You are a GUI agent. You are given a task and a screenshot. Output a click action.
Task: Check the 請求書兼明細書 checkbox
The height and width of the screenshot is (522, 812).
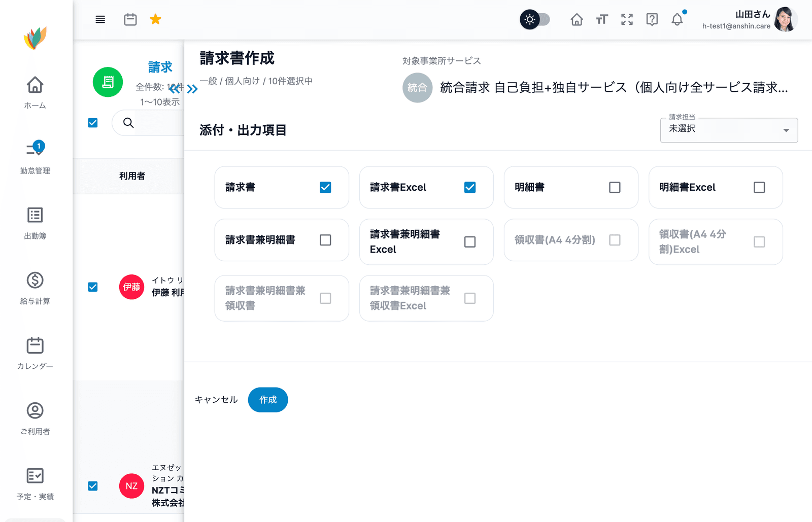click(x=325, y=240)
